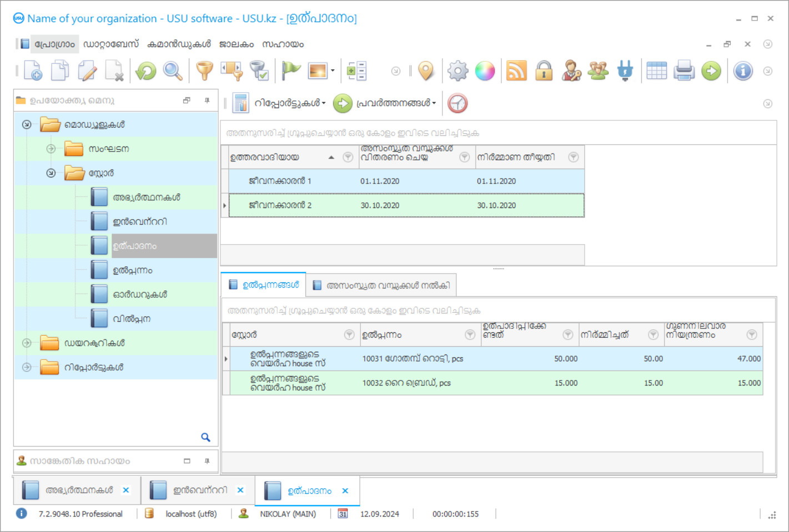The width and height of the screenshot is (789, 532).
Task: Open the റിപ്പോർട്ടുകൾ dropdown in the toolbar
Action: [289, 103]
